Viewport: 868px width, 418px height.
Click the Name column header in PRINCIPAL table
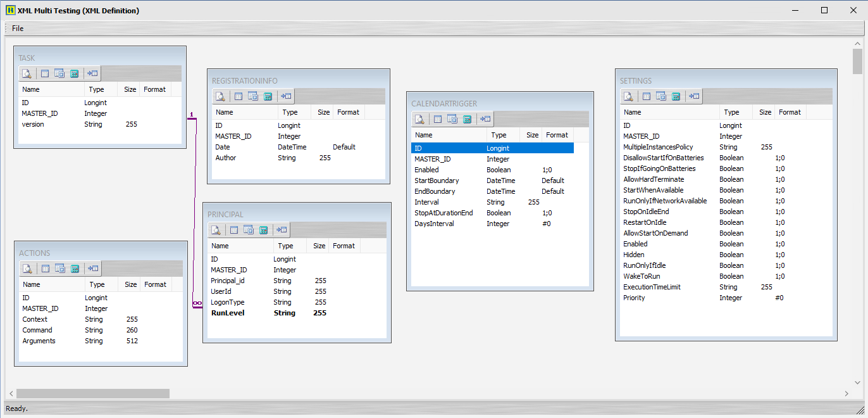coord(241,246)
